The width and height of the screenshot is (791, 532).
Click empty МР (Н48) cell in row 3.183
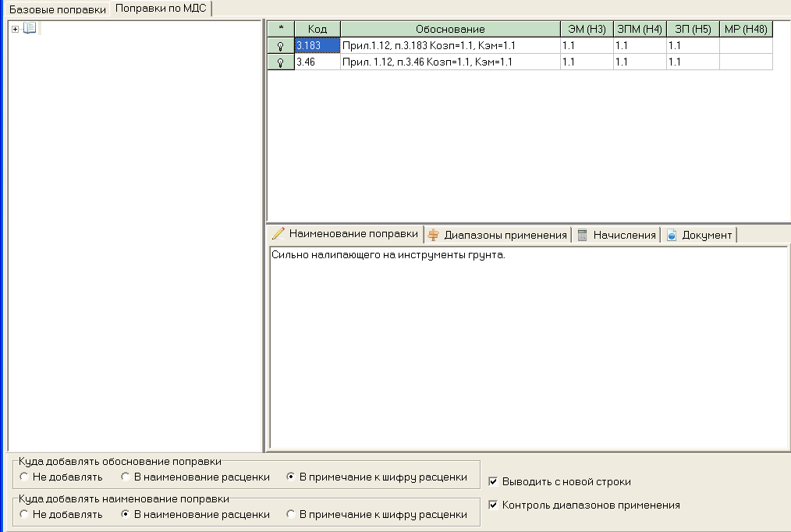click(x=746, y=45)
